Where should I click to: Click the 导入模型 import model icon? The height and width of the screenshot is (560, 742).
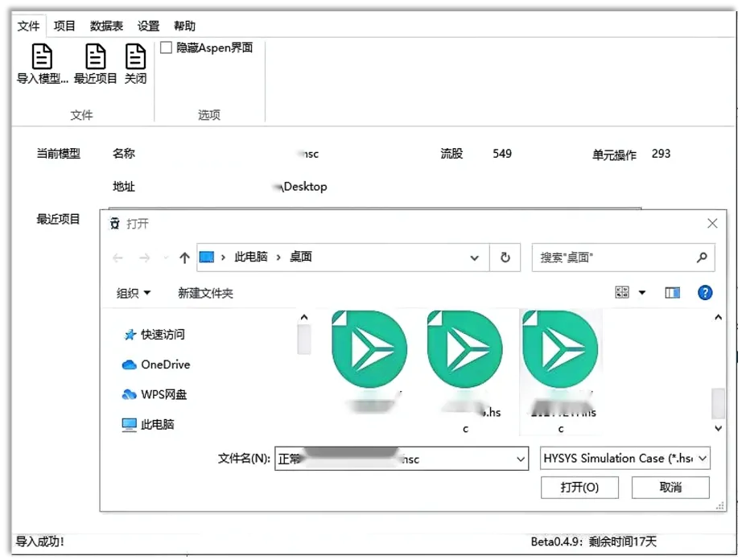click(42, 56)
